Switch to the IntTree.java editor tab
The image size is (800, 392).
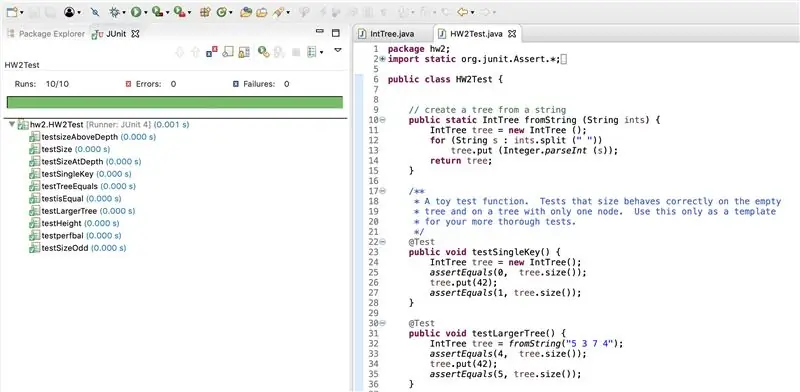click(387, 34)
